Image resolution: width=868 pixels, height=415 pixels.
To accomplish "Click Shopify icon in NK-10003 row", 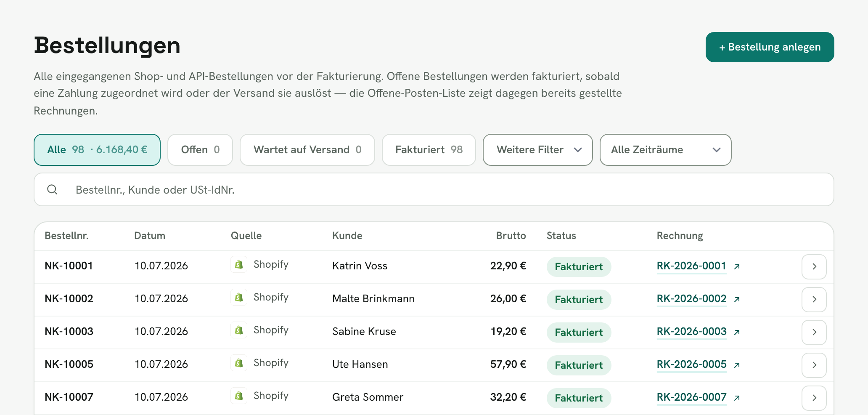I will 239,330.
